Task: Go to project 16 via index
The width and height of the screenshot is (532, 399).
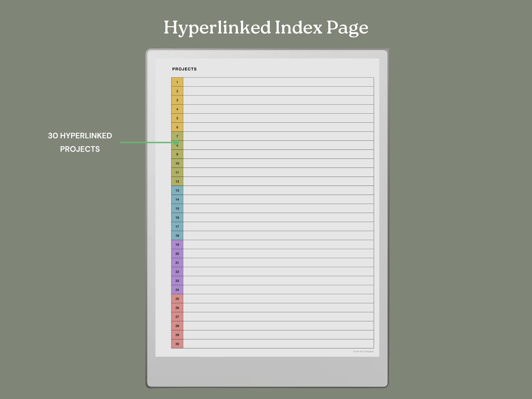Action: [177, 217]
